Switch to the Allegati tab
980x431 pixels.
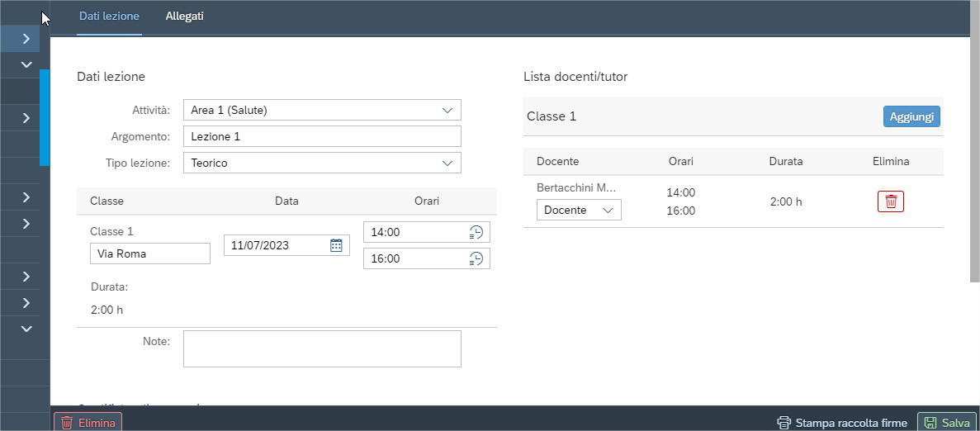point(184,17)
